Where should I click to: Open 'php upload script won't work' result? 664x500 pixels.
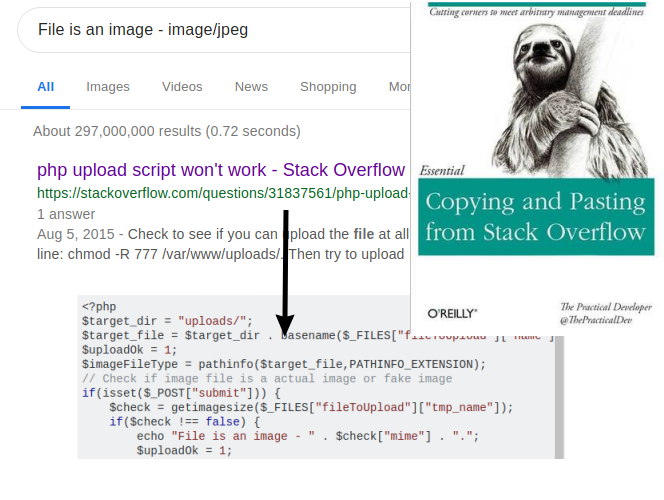pyautogui.click(x=221, y=170)
